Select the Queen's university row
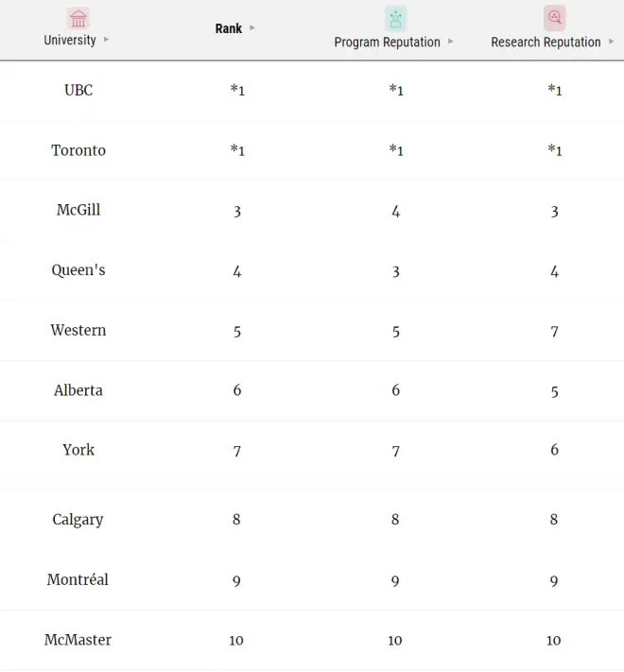Image resolution: width=624 pixels, height=672 pixels. (78, 270)
